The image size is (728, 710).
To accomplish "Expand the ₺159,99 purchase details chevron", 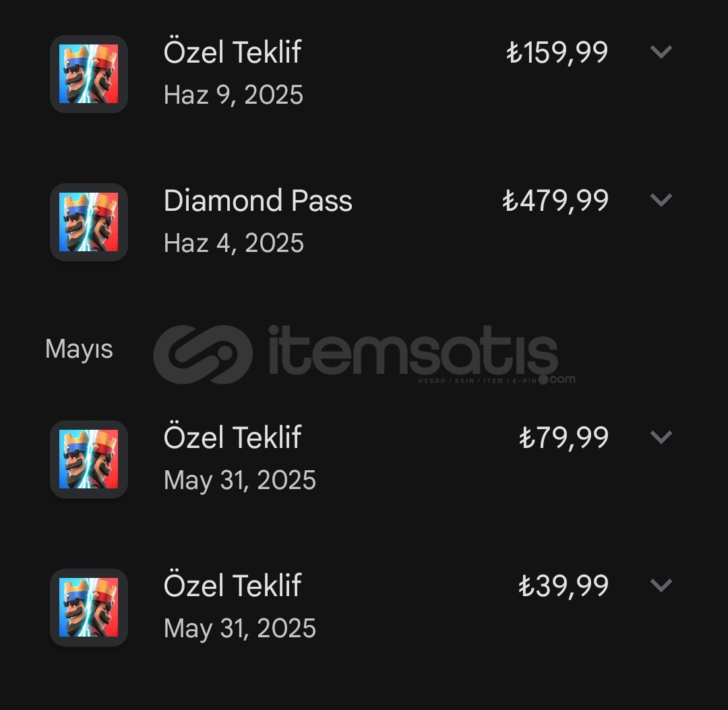I will (x=661, y=51).
